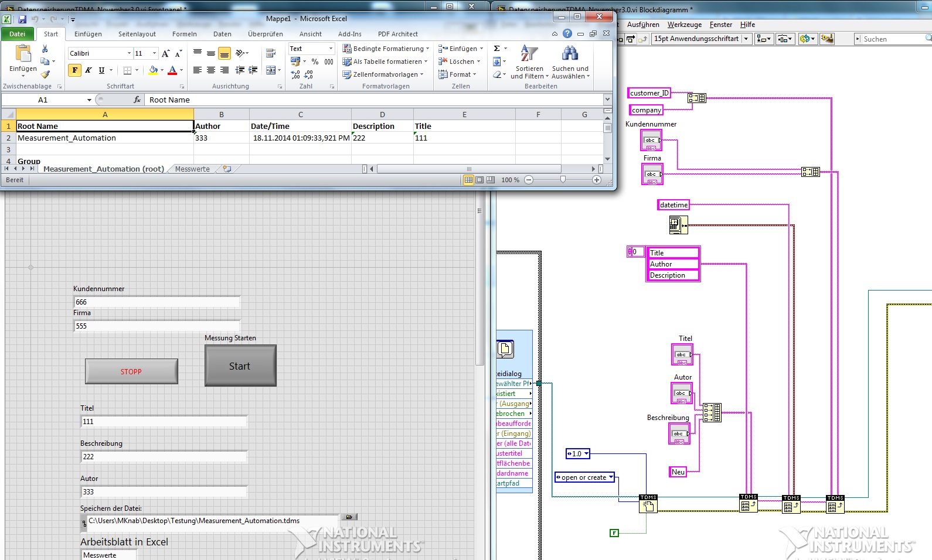Save the Excel workbook via toolbar icon
932x560 pixels.
pyautogui.click(x=22, y=19)
